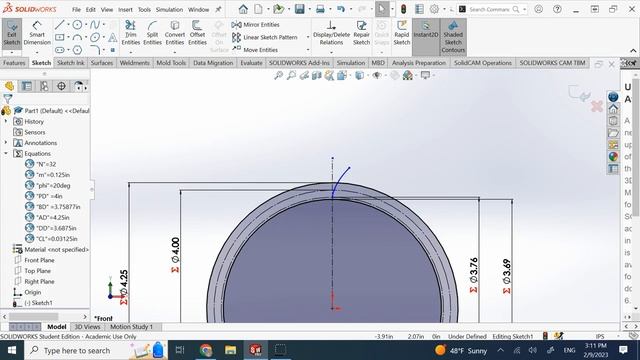Select the Smart Dimension tool
This screenshot has height=360, width=640.
point(37,33)
